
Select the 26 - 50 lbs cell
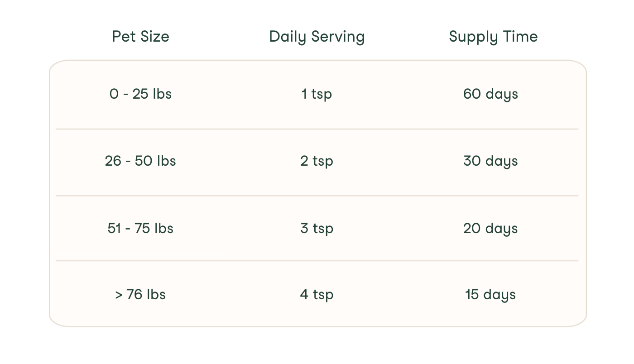click(140, 161)
